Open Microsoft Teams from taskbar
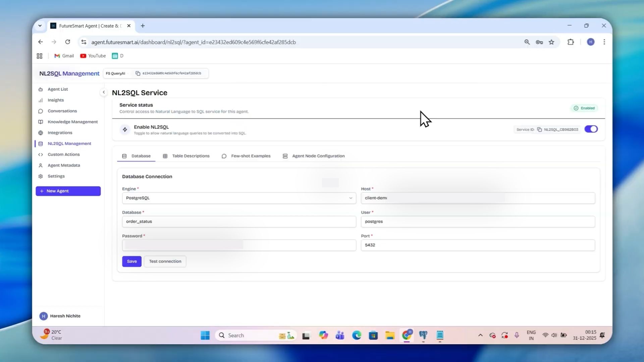Viewport: 644px width, 362px height. pyautogui.click(x=340, y=335)
